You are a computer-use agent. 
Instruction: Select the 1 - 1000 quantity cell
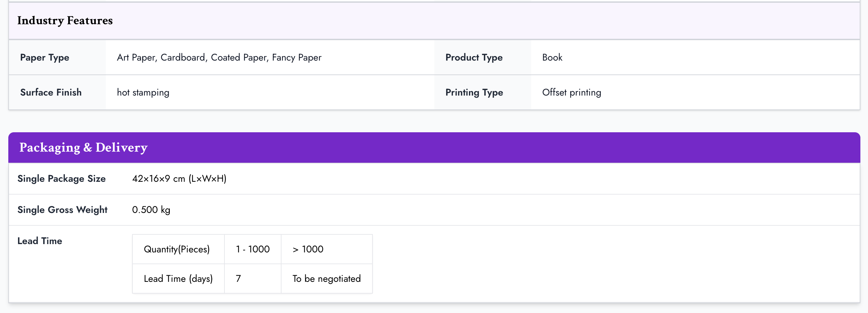coord(252,249)
